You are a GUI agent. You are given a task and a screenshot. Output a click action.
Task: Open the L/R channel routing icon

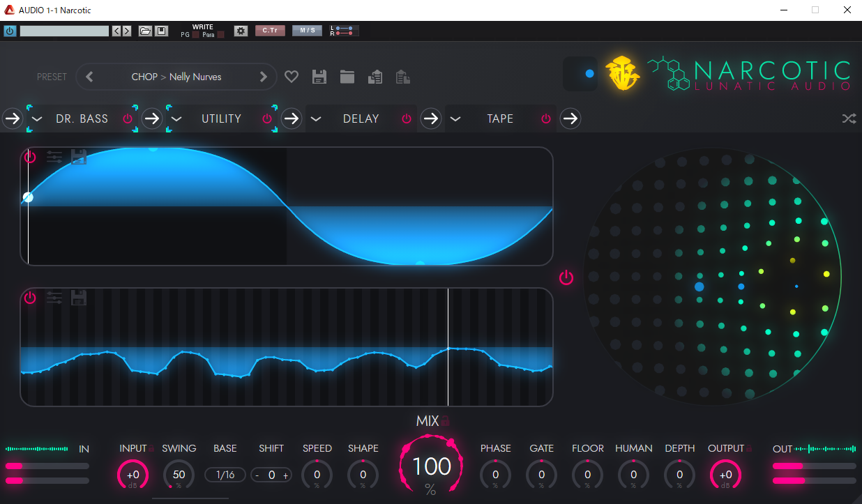pyautogui.click(x=345, y=31)
